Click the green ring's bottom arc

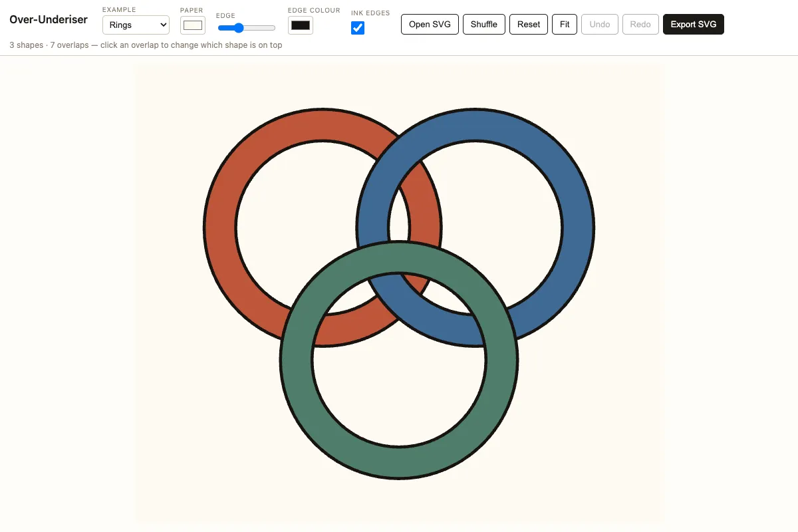coord(399,464)
